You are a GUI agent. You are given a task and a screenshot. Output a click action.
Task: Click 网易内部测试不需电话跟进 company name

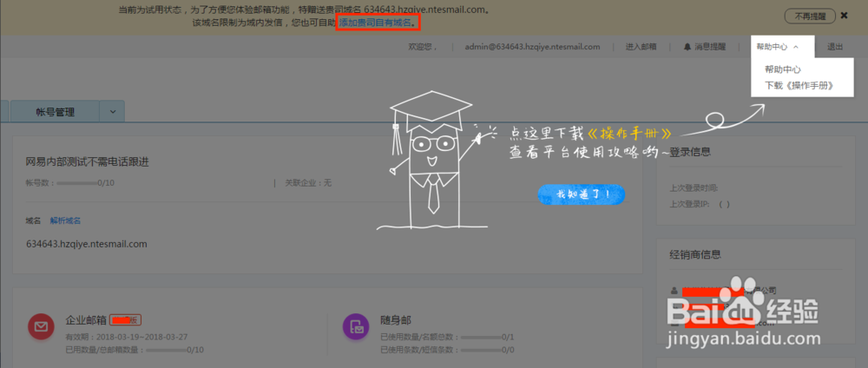tap(88, 162)
